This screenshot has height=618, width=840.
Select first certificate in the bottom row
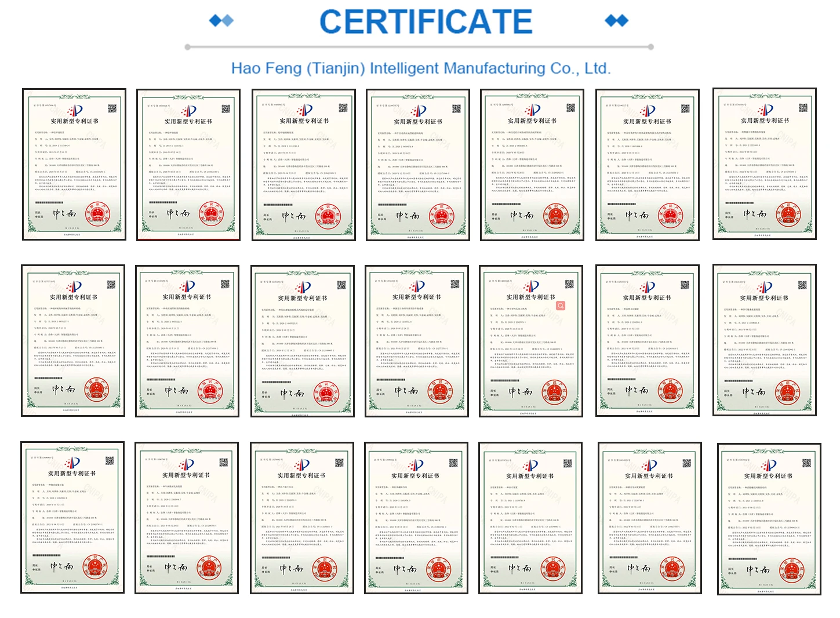tap(72, 518)
